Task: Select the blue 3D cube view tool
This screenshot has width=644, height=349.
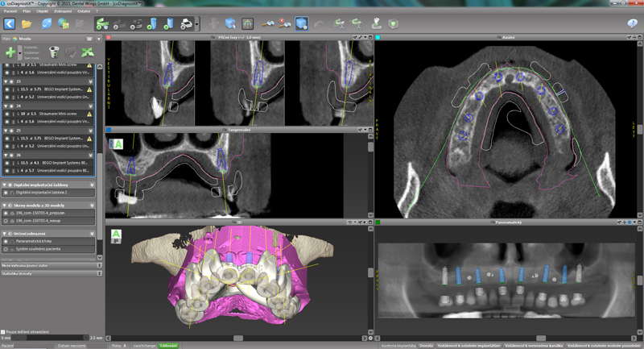Action: pyautogui.click(x=230, y=23)
